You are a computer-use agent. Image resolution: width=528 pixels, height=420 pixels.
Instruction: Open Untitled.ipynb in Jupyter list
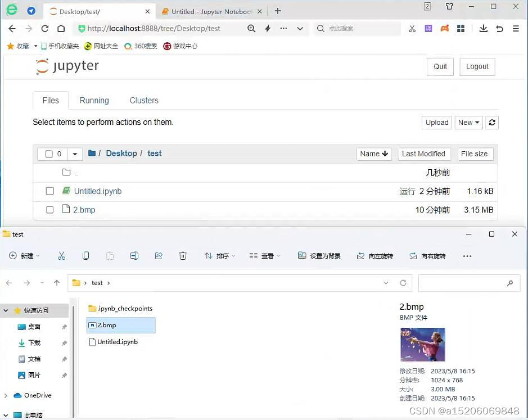click(x=98, y=191)
